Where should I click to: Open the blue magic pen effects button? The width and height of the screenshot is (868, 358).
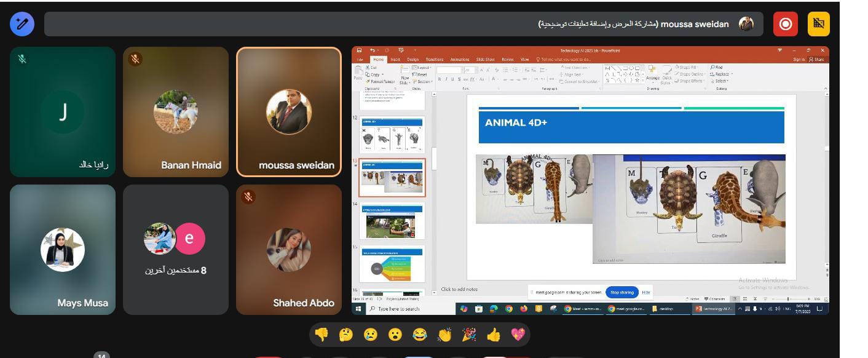click(22, 24)
